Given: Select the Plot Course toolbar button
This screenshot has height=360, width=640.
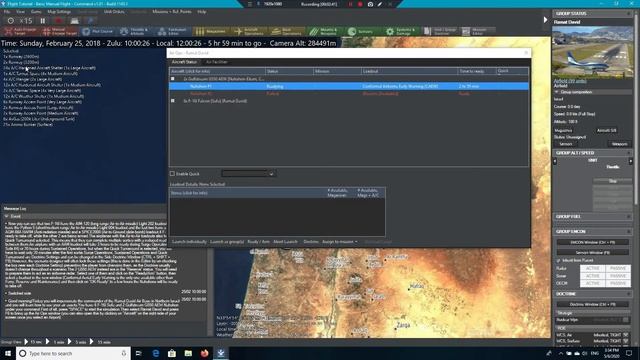Looking at the screenshot, I should tap(98, 31).
